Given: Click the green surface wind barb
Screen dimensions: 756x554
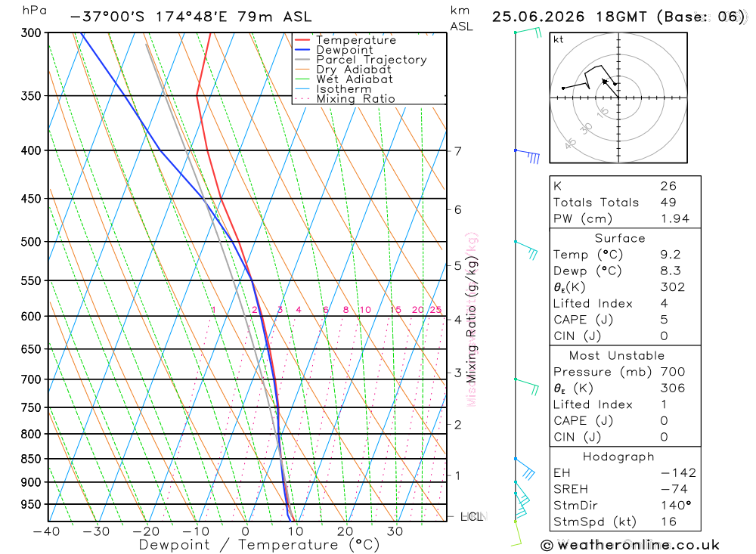Looking at the screenshot, I should 517,534.
